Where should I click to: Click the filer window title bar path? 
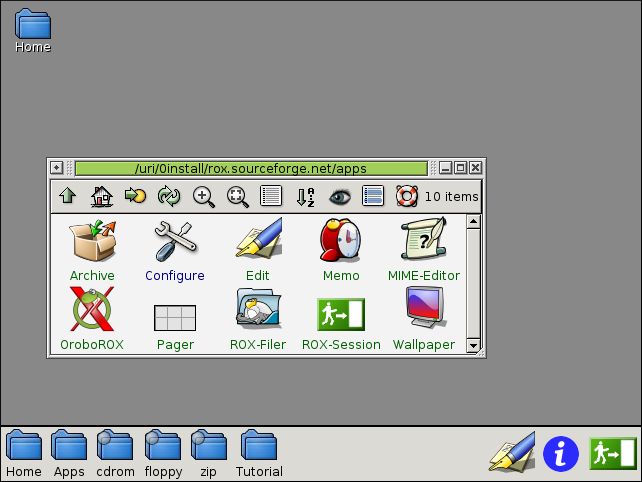coord(251,168)
